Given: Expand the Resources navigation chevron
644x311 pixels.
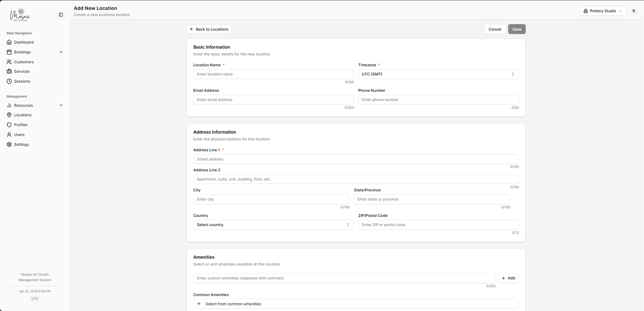Looking at the screenshot, I should pyautogui.click(x=61, y=105).
